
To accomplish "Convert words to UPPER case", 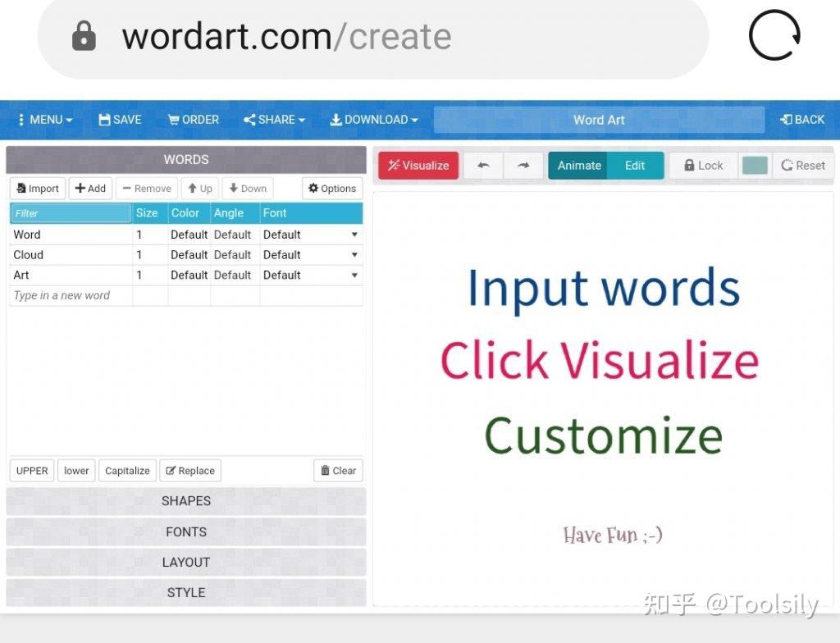I will [32, 471].
